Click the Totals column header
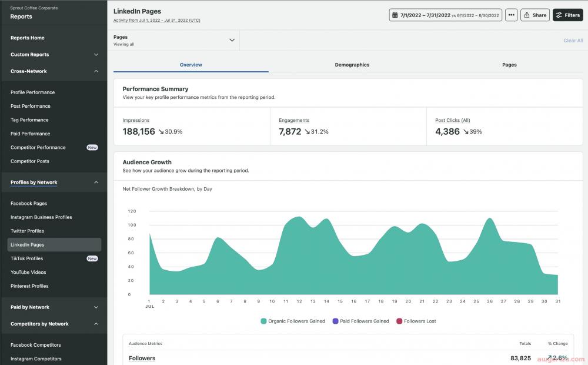Image resolution: width=588 pixels, height=365 pixels. pyautogui.click(x=525, y=344)
